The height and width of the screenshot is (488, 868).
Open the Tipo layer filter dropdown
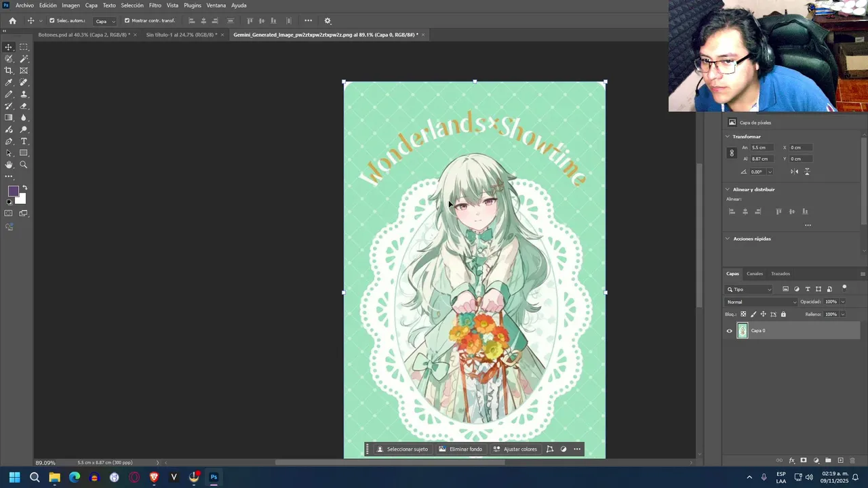749,289
